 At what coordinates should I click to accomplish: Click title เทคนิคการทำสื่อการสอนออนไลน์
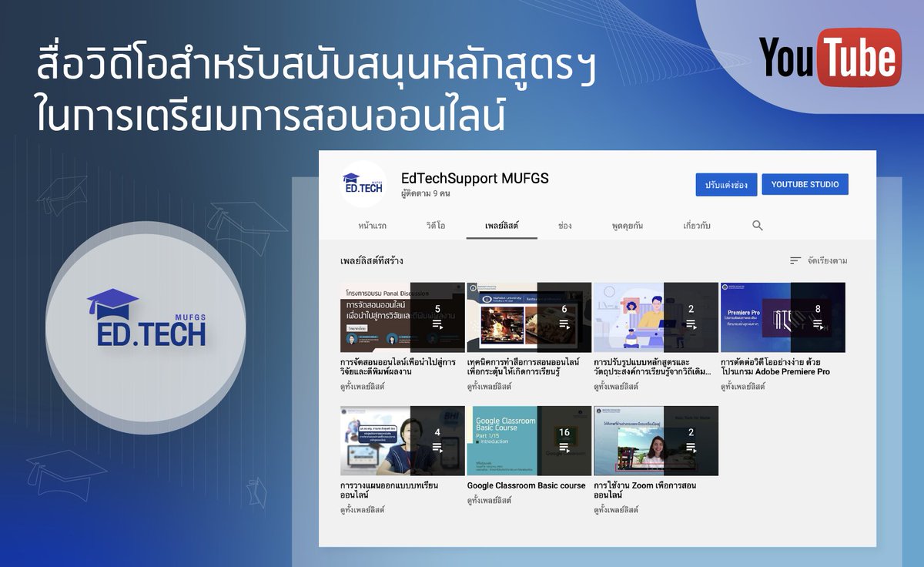coord(524,367)
